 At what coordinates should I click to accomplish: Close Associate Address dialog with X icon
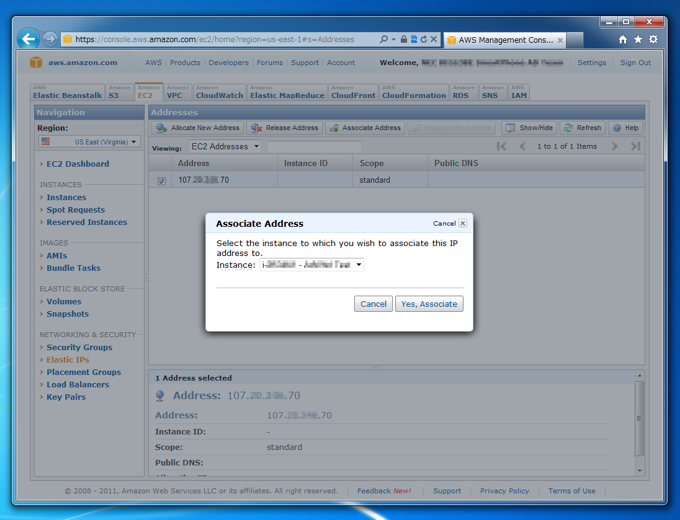[x=463, y=223]
